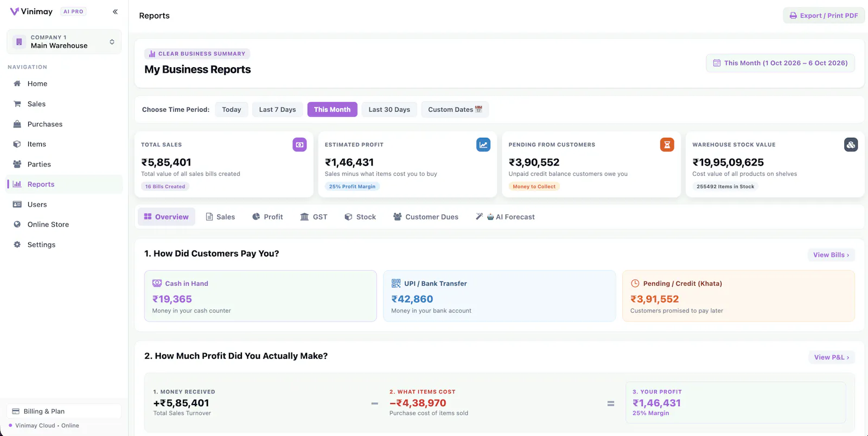
Task: Click the AI PRO badge
Action: tap(73, 11)
